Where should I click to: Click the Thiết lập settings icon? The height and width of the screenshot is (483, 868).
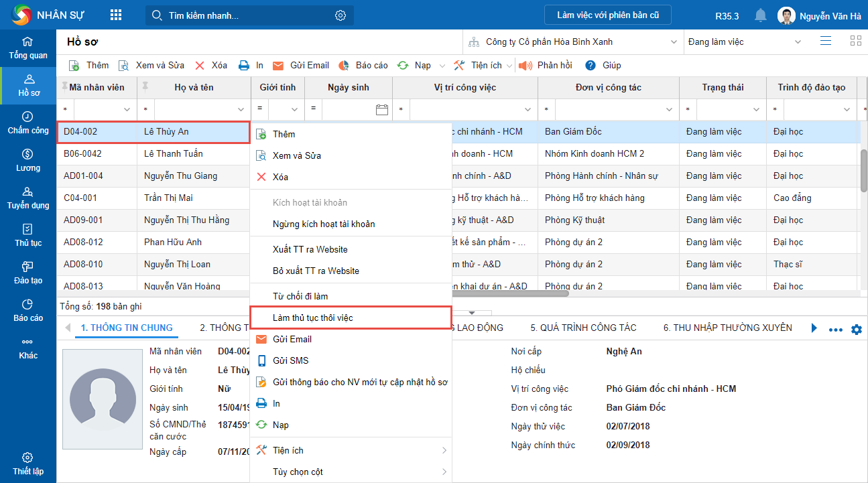coord(27,464)
